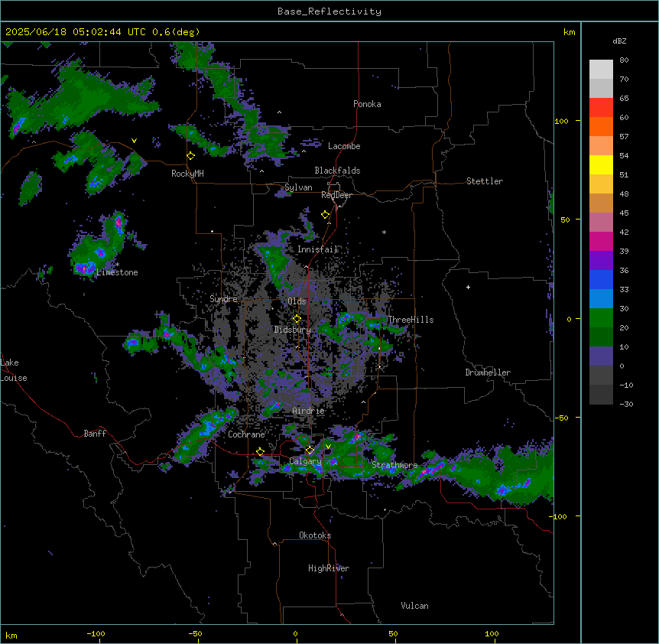Image resolution: width=659 pixels, height=644 pixels.
Task: Click the 57 value on dBZ legend
Action: click(624, 137)
